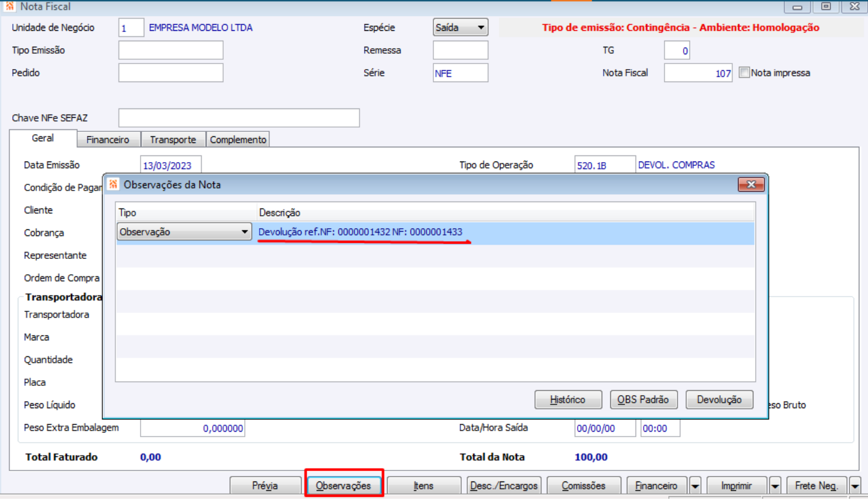Click the Desc./Encargos button

pos(504,486)
